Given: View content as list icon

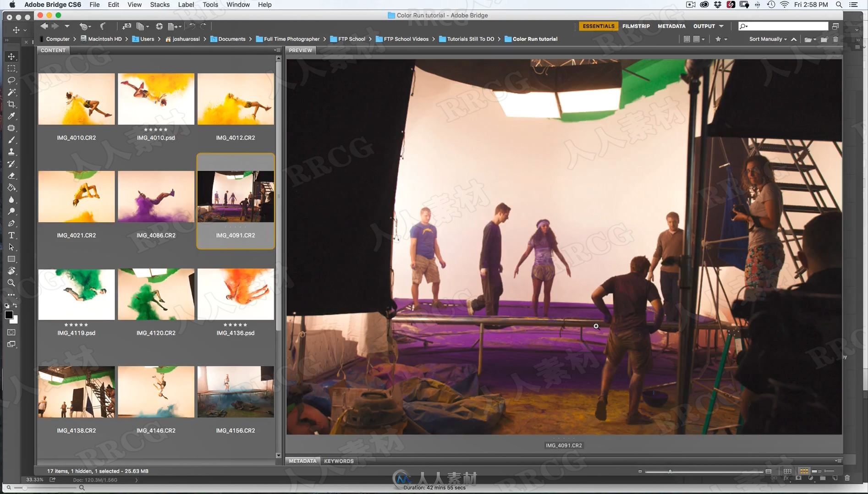Looking at the screenshot, I should pos(830,471).
